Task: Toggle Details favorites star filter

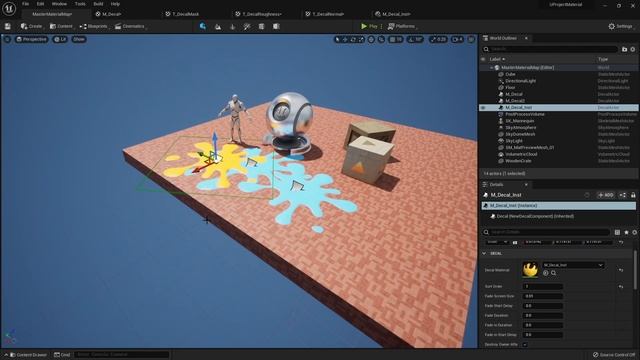Action: click(x=626, y=232)
